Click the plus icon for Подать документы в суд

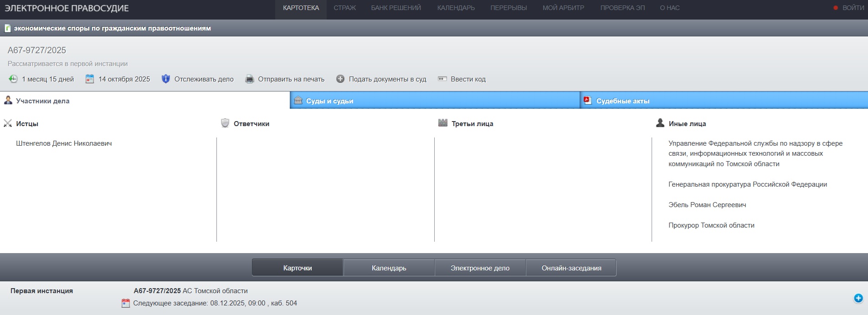point(340,79)
